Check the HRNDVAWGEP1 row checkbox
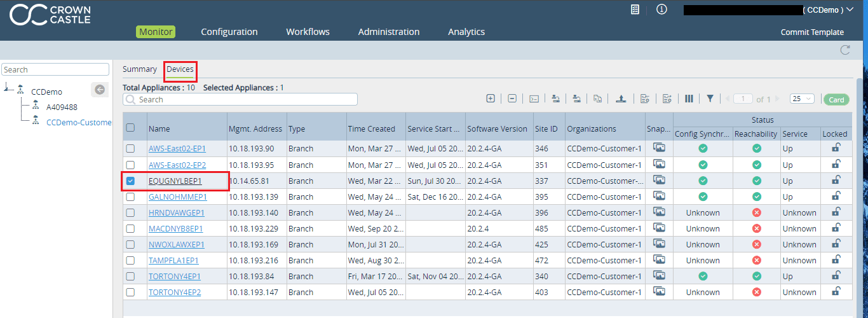 tap(130, 212)
